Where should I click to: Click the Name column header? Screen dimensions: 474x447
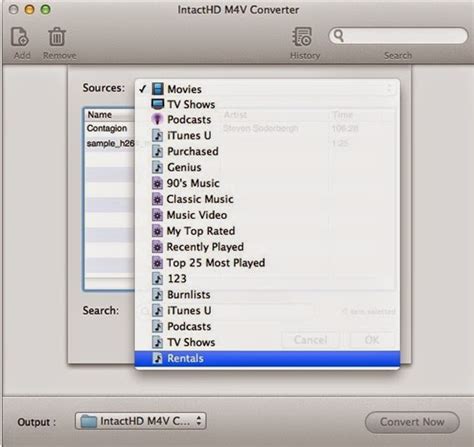(110, 115)
